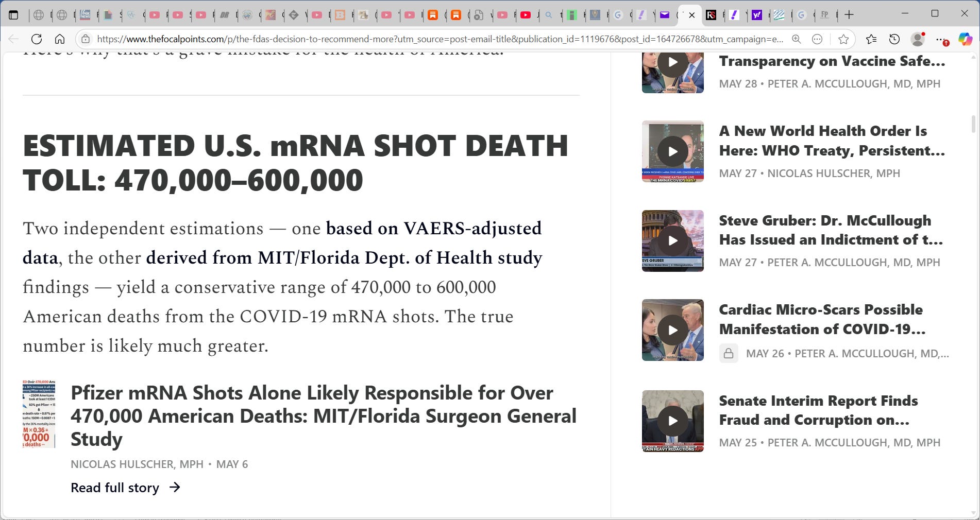Play the 'Cardiac Micro-Scars' video
Image resolution: width=980 pixels, height=520 pixels.
point(672,330)
